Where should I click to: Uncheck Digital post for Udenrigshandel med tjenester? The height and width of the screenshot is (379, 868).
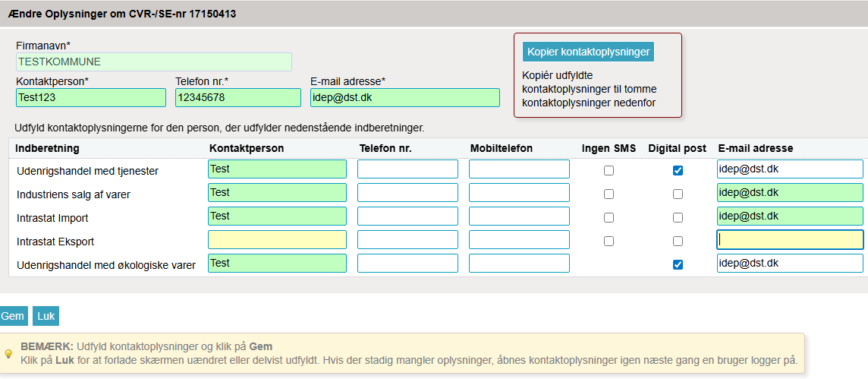(x=678, y=171)
